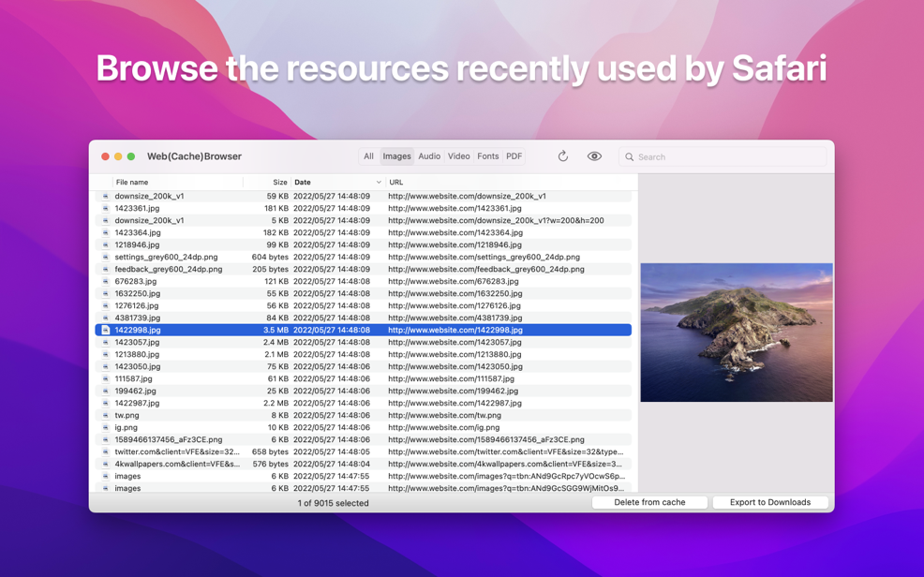Click file icon of 1423361.jpg
This screenshot has height=577, width=924.
point(106,208)
